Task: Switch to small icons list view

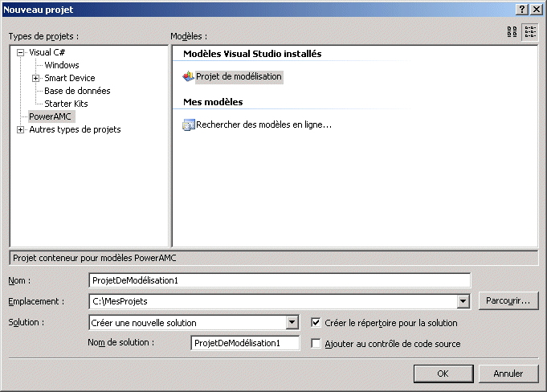Action: 530,32
